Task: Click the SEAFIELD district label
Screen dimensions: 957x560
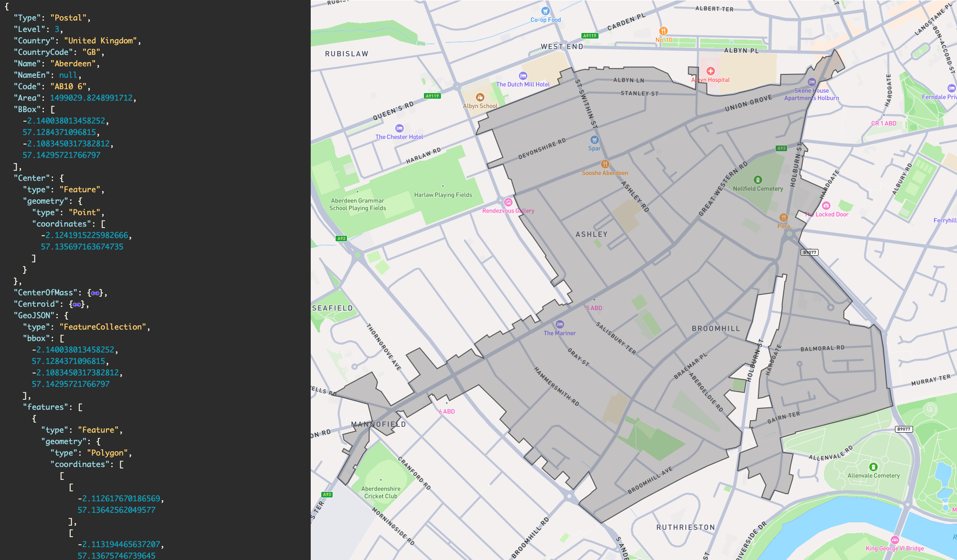Action: tap(332, 309)
